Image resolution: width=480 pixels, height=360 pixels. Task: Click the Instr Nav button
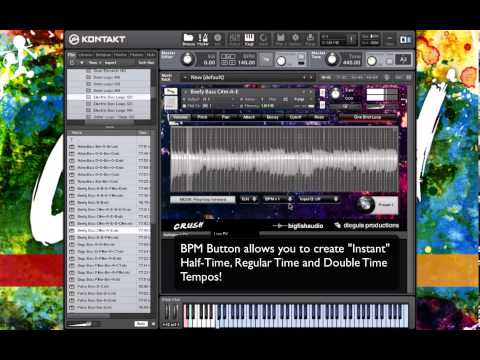pyautogui.click(x=146, y=62)
